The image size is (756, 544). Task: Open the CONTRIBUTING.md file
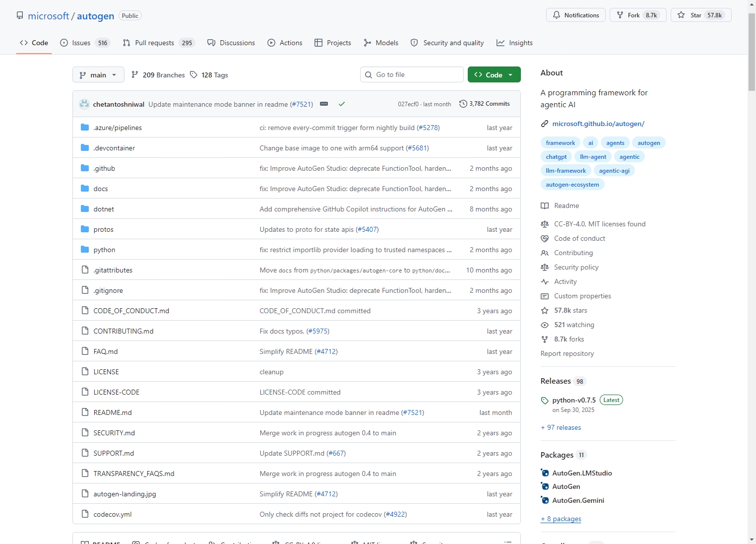pyautogui.click(x=124, y=331)
